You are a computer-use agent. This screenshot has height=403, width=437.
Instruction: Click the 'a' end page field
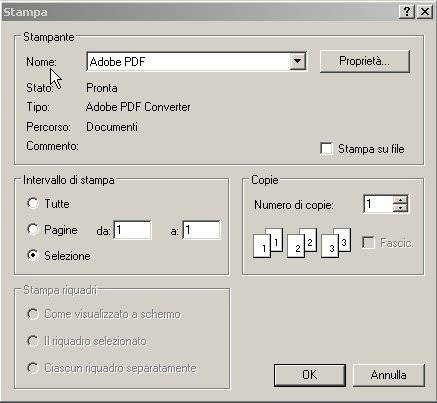point(202,230)
